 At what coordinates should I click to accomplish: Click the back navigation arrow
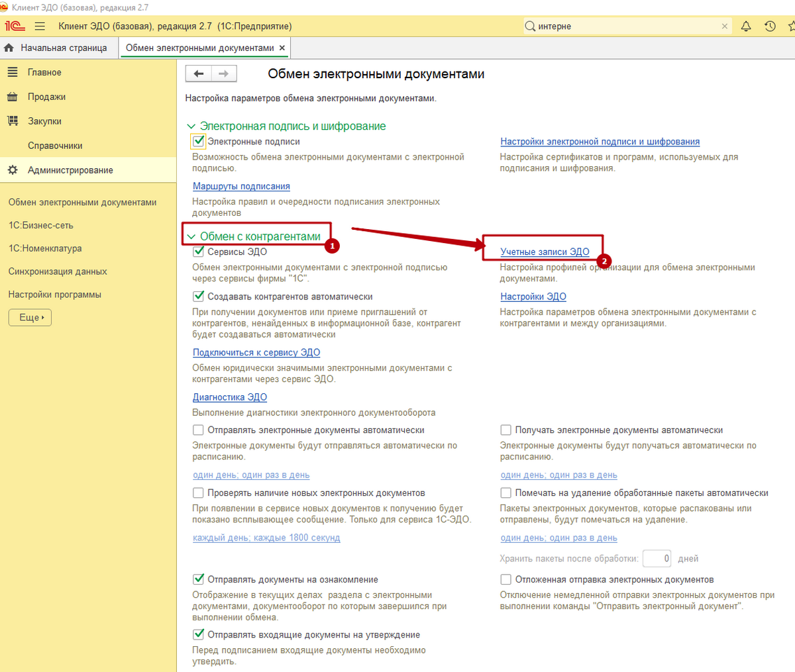(x=199, y=73)
